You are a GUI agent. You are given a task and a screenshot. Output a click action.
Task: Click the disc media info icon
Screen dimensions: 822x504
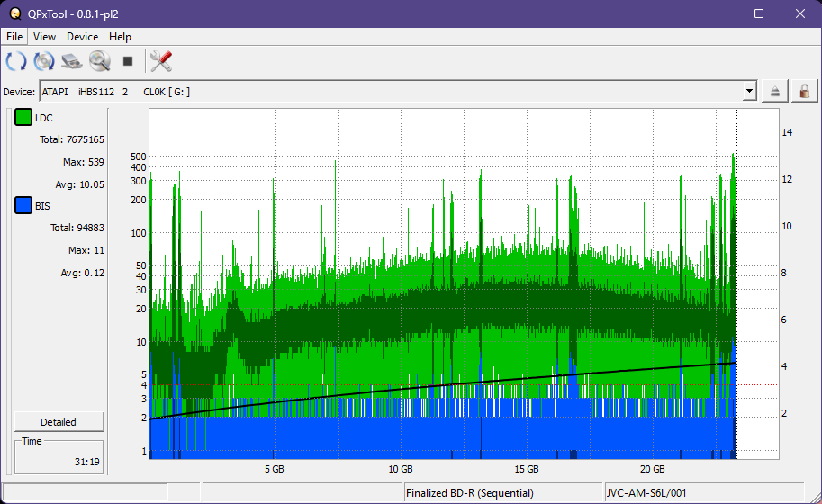pos(44,61)
